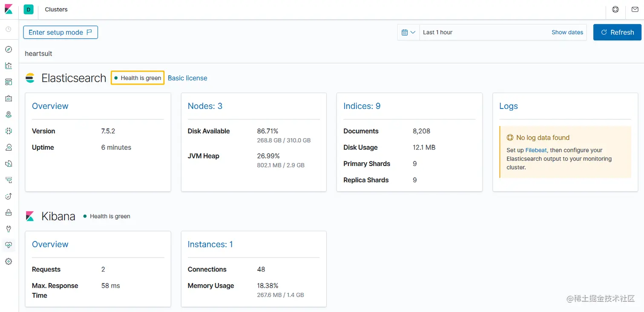Open Recently viewed via the clock icon
Image resolution: width=644 pixels, height=312 pixels.
pos(9,29)
